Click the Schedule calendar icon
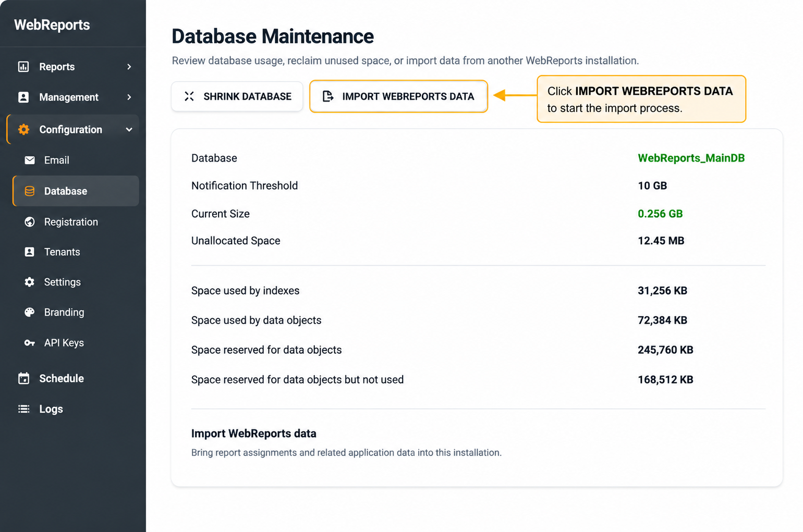 23,378
